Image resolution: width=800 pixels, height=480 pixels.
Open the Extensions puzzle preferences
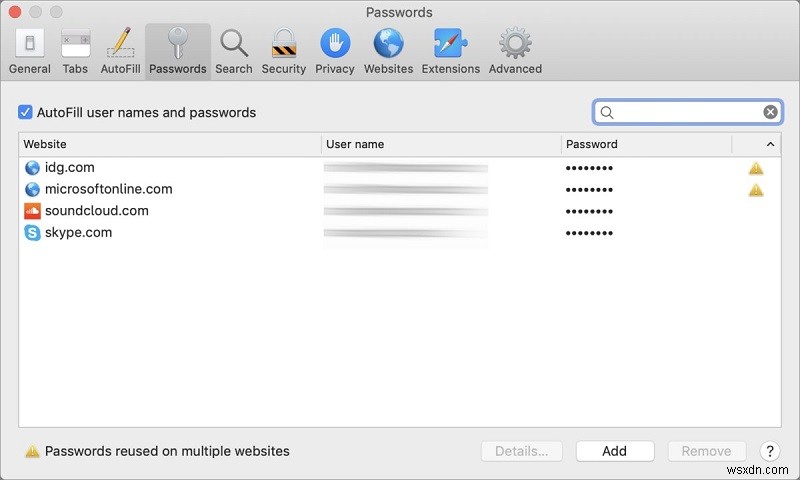click(451, 52)
